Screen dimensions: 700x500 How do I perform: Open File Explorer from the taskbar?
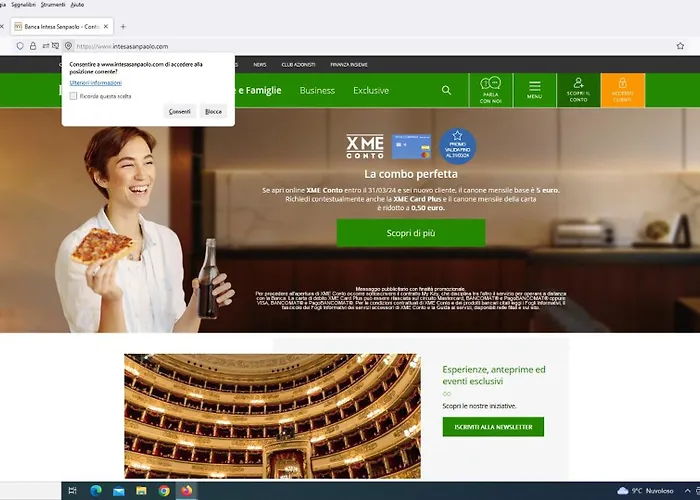141,491
